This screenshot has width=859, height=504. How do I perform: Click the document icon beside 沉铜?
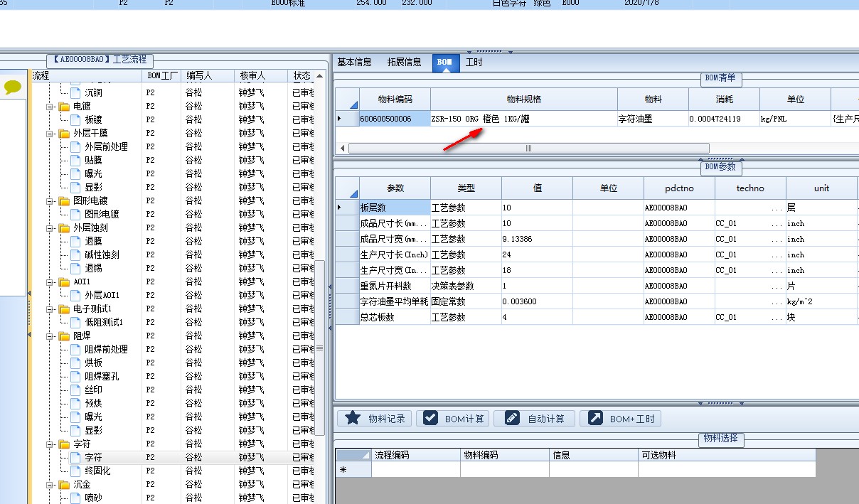click(x=76, y=92)
